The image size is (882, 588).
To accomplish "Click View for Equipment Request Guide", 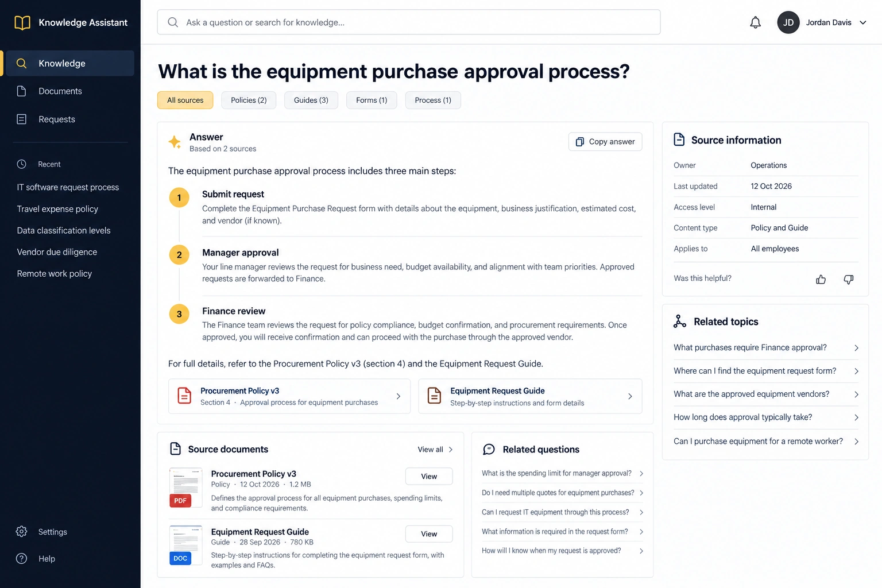I will tap(429, 534).
